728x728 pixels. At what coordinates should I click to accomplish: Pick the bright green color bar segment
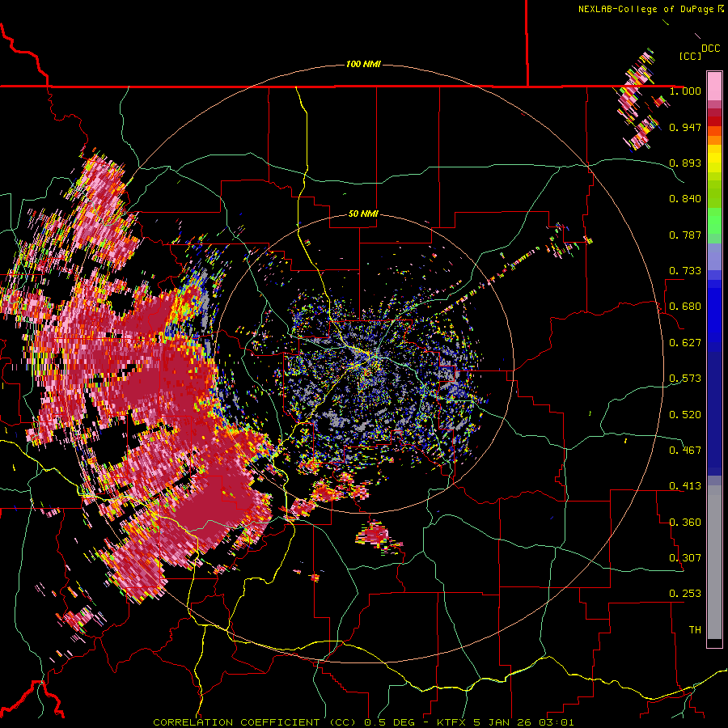[x=714, y=221]
